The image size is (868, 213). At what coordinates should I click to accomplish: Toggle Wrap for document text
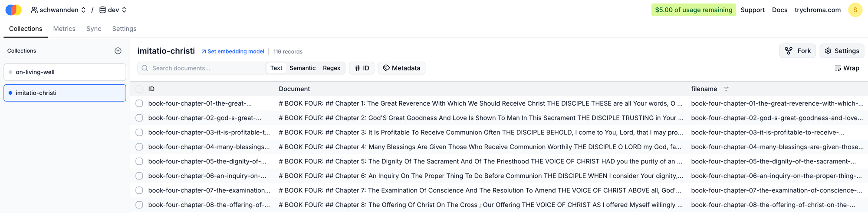847,68
